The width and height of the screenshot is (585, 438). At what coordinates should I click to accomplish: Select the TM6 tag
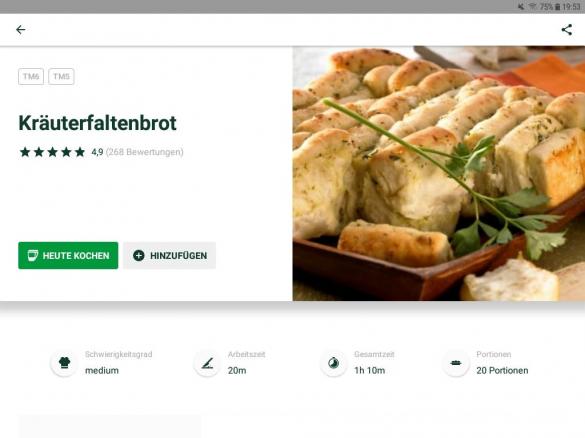click(x=31, y=76)
